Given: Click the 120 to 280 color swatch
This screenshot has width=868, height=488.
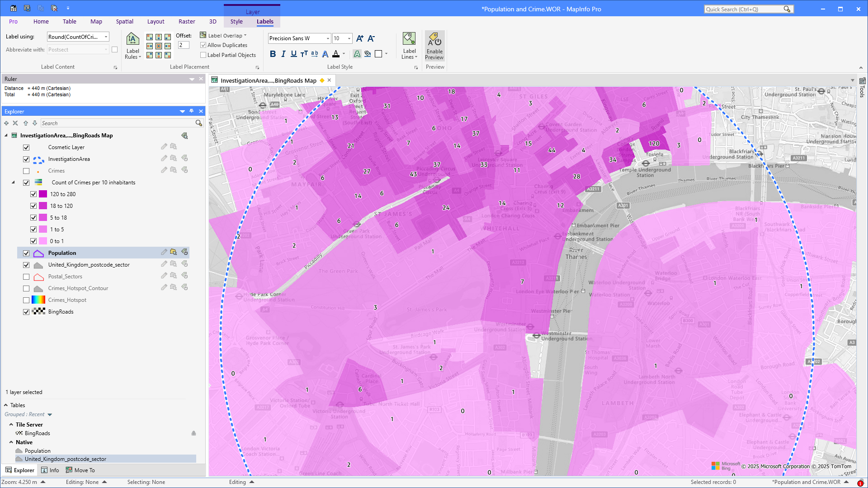Looking at the screenshot, I should [x=43, y=194].
